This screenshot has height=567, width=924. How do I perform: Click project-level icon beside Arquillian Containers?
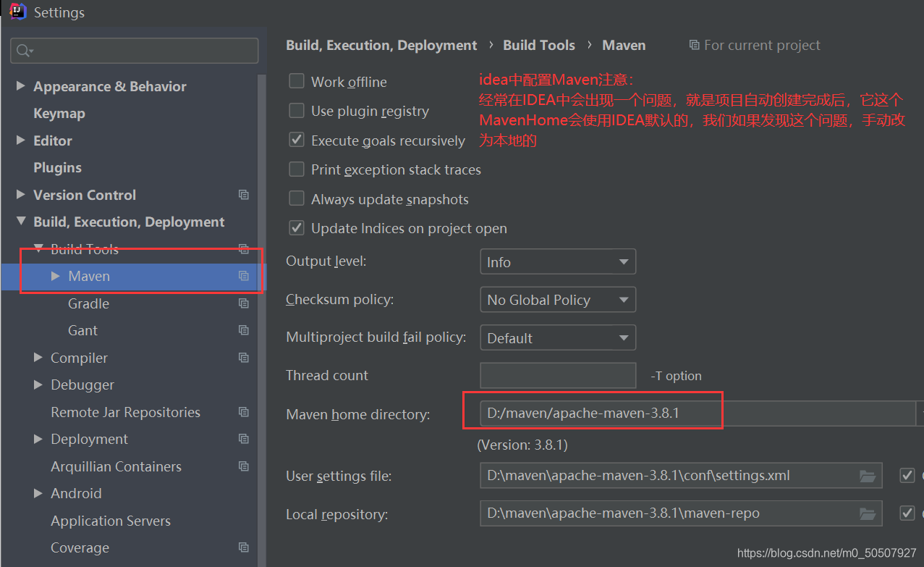(x=244, y=466)
